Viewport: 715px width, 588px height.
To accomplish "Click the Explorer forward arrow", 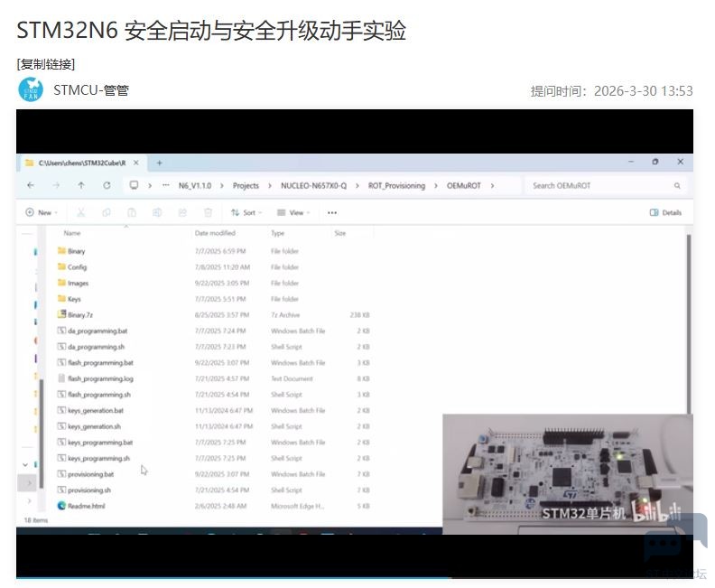I will pyautogui.click(x=56, y=185).
